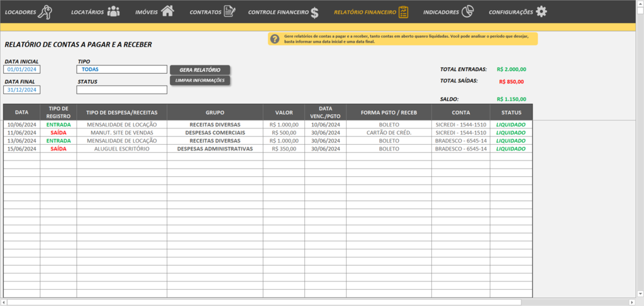Click the DESPESAS COMERCIAIS group cell
The image size is (644, 306).
tap(215, 132)
